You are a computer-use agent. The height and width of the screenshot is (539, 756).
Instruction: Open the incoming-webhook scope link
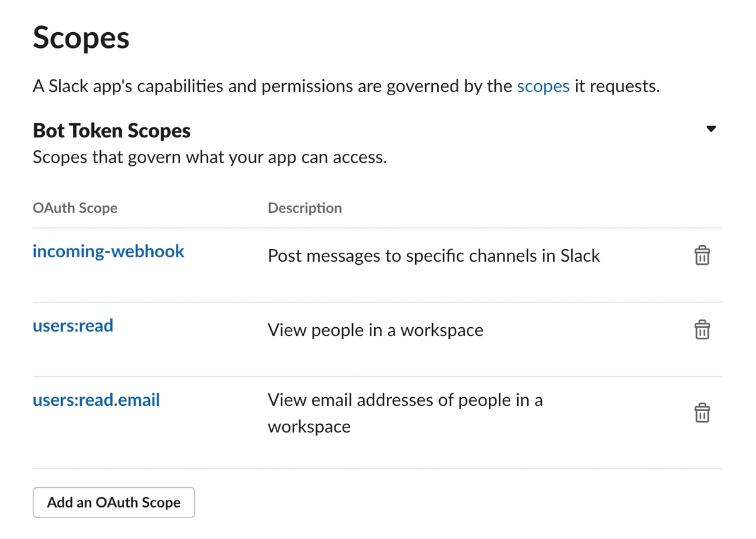click(108, 251)
